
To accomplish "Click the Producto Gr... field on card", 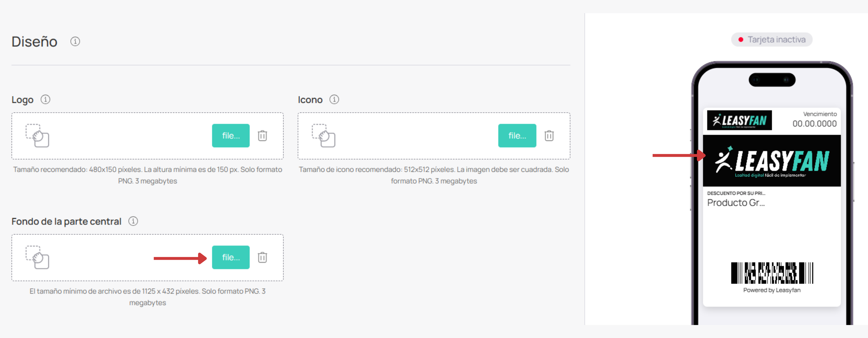I will (736, 203).
